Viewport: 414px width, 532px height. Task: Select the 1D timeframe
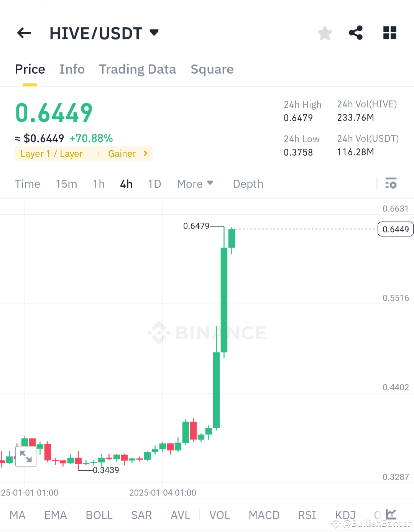154,184
